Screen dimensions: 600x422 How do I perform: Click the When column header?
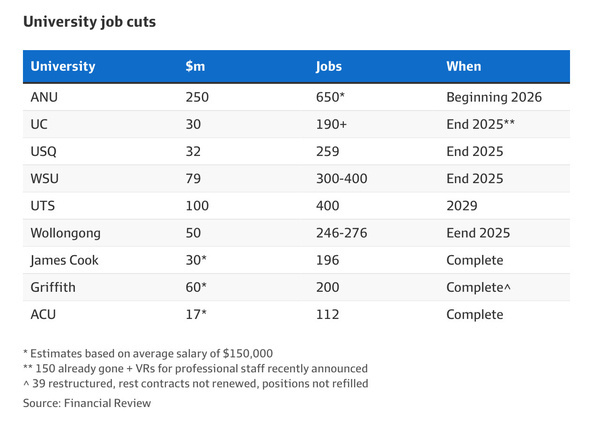(x=463, y=67)
